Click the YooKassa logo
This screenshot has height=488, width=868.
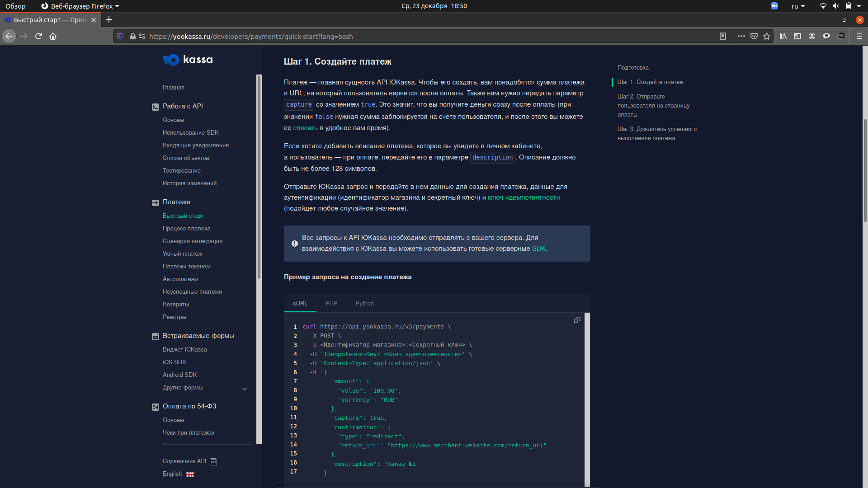(x=188, y=60)
